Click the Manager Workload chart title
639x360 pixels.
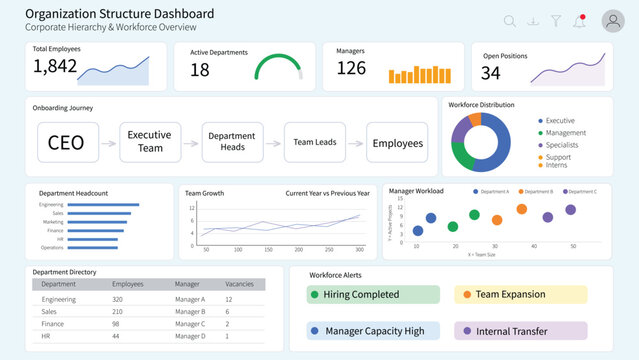tap(416, 191)
